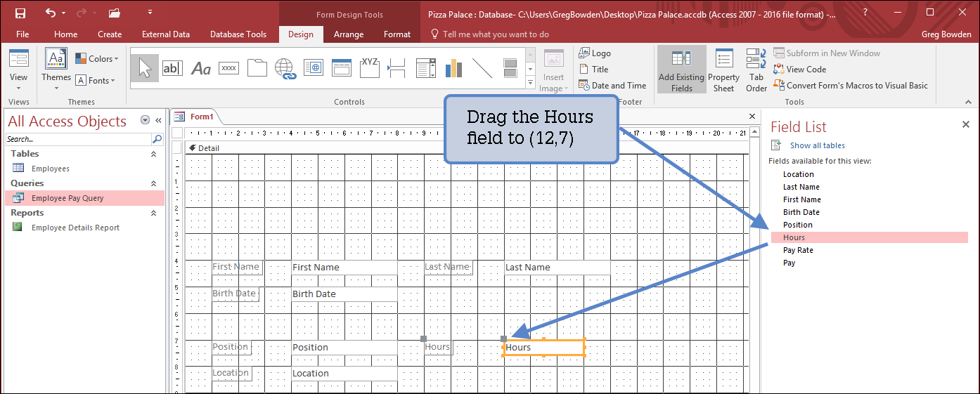980x394 pixels.
Task: Select the Chart control icon
Action: 453,68
